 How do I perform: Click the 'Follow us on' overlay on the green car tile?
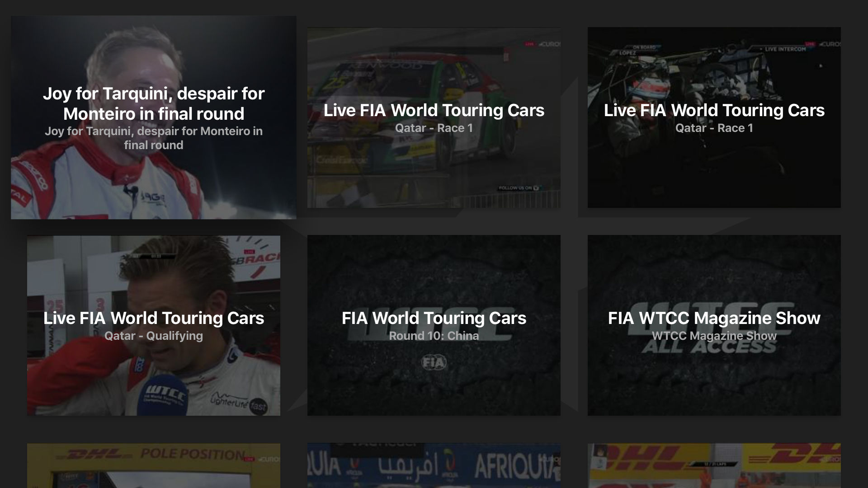pos(519,188)
